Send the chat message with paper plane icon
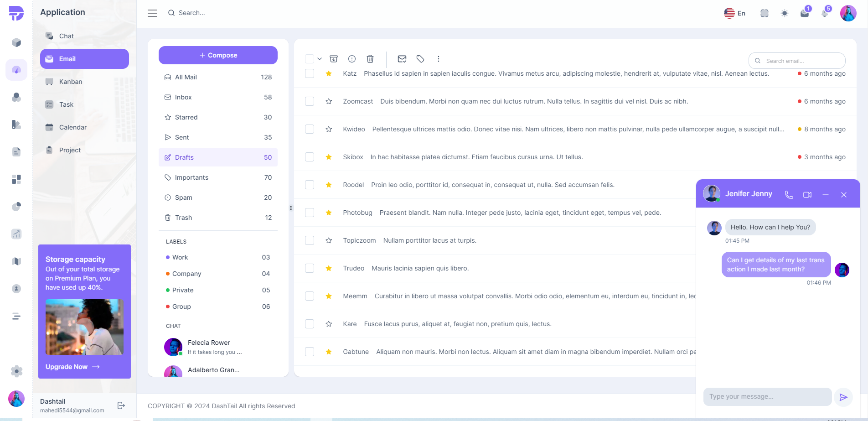This screenshot has height=421, width=868. 843,397
